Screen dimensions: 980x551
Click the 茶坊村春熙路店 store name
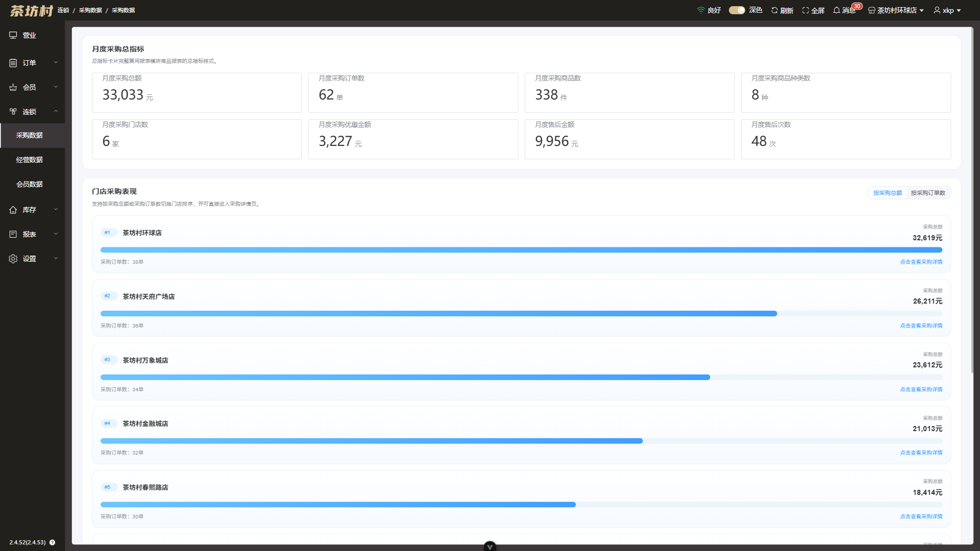tap(145, 487)
